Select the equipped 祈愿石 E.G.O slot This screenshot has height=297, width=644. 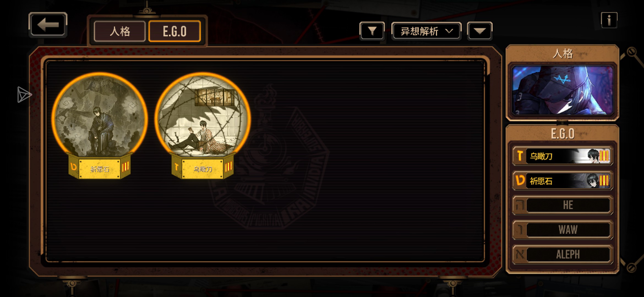click(x=562, y=181)
